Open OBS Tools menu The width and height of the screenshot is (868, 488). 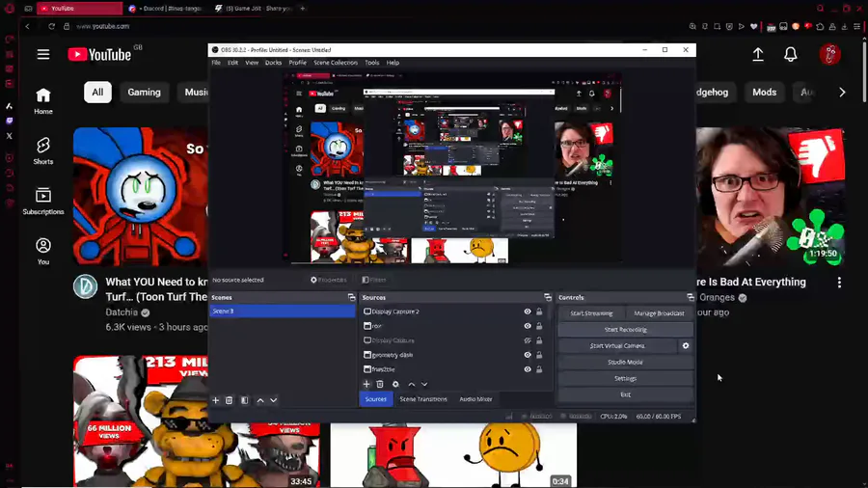pos(372,63)
